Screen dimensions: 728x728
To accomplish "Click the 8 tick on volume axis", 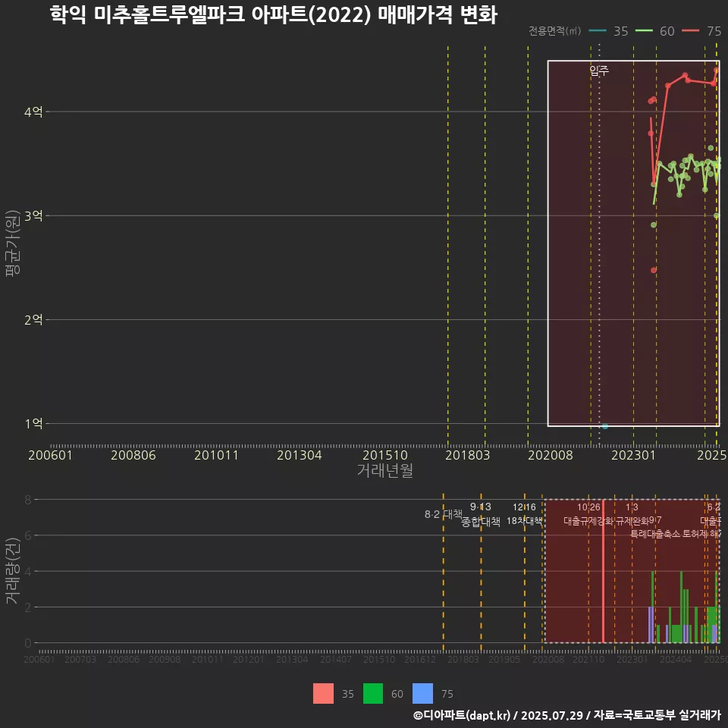I will [28, 500].
